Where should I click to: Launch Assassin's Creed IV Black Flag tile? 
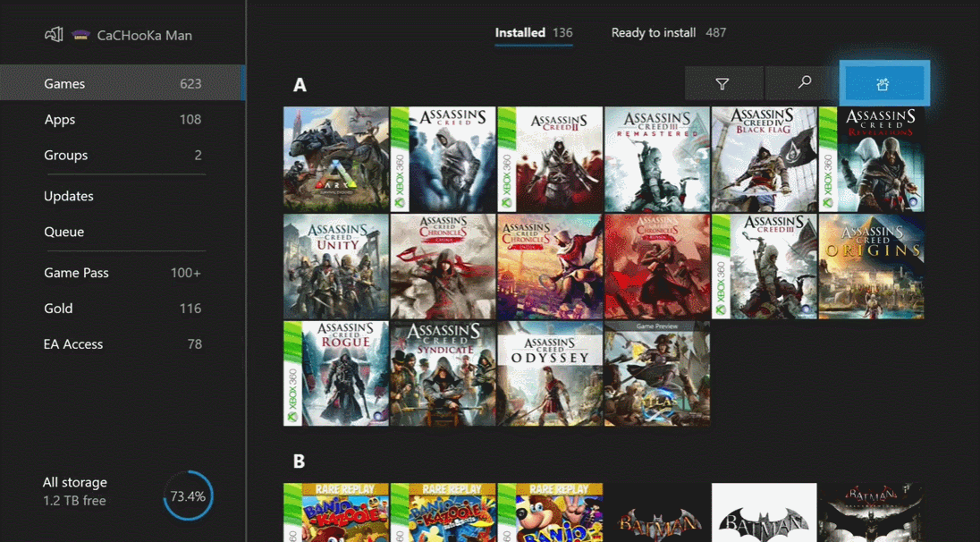pyautogui.click(x=764, y=159)
